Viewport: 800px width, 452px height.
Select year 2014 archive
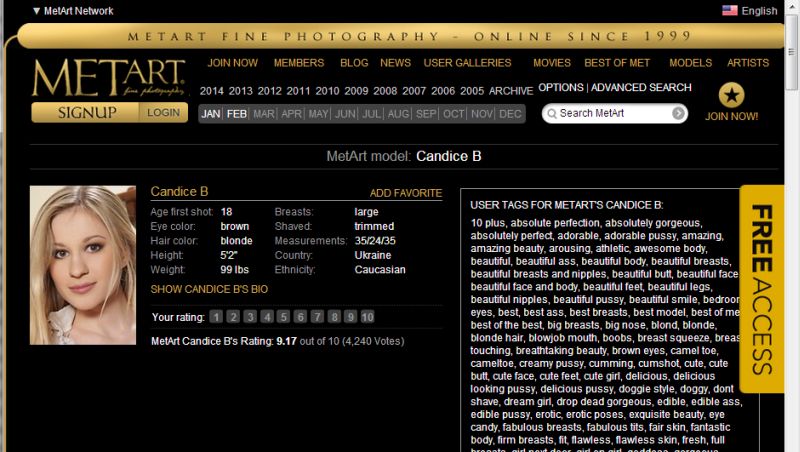[212, 91]
